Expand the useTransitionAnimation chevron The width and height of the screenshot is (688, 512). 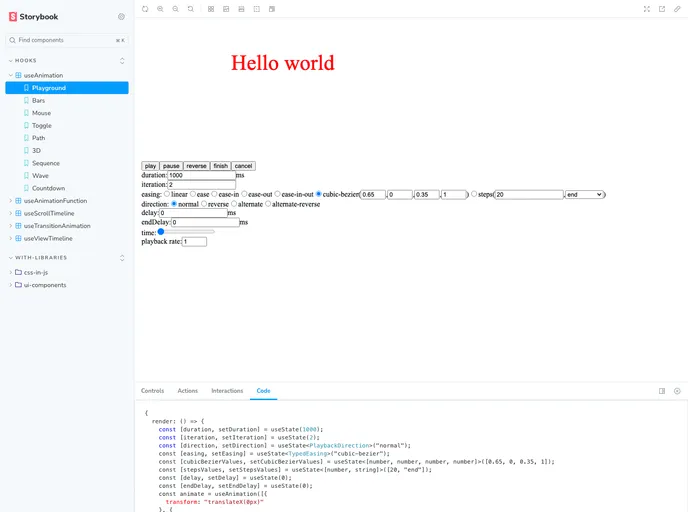coord(11,226)
